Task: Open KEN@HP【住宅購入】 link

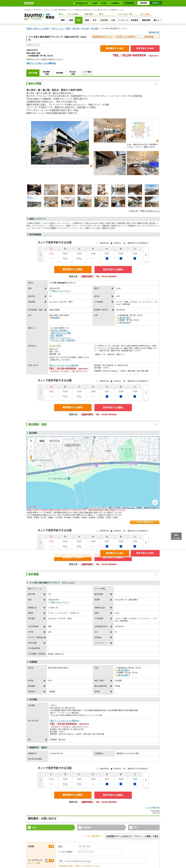Action: click(x=59, y=331)
